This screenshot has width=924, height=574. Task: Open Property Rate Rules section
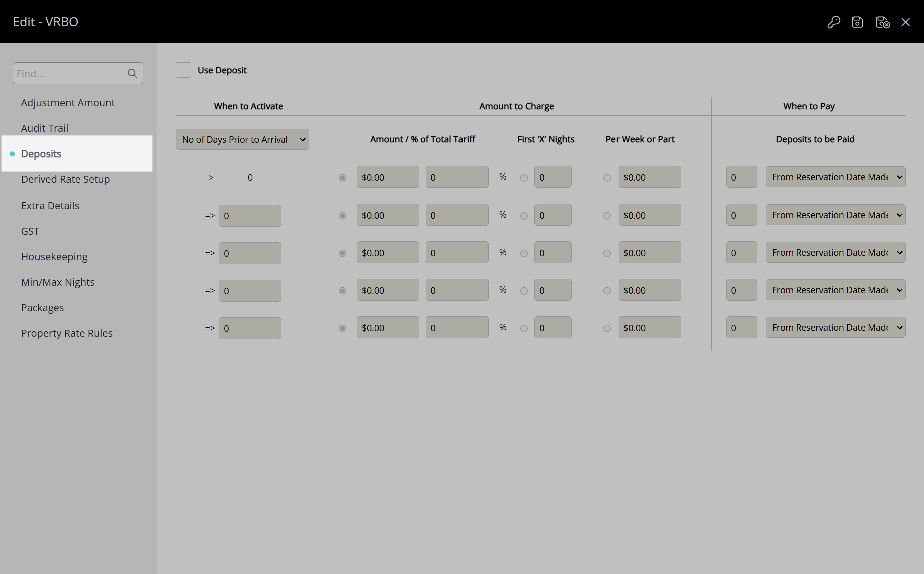click(67, 333)
